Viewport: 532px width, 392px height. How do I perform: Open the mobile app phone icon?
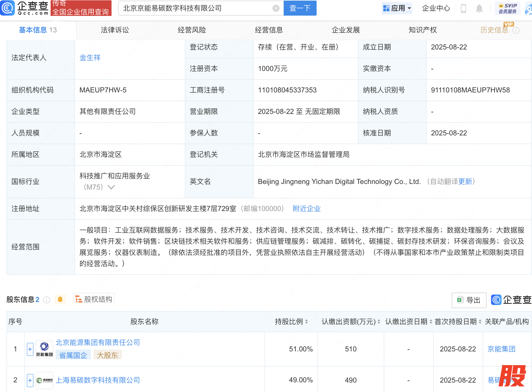coord(463,8)
